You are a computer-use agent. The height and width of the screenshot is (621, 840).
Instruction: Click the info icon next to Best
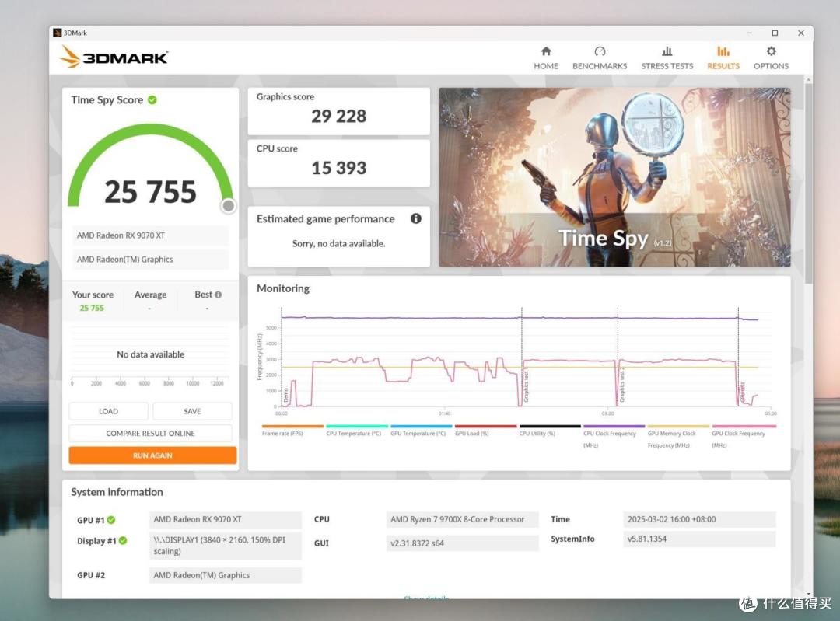click(218, 295)
